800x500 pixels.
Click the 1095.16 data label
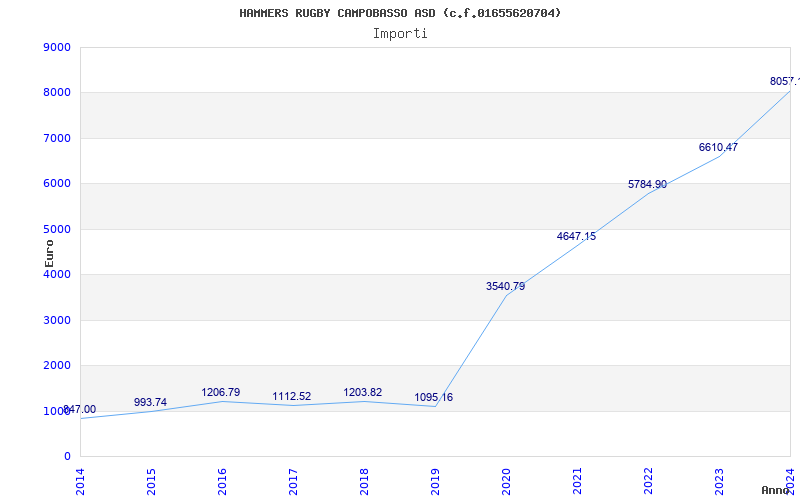(x=434, y=397)
